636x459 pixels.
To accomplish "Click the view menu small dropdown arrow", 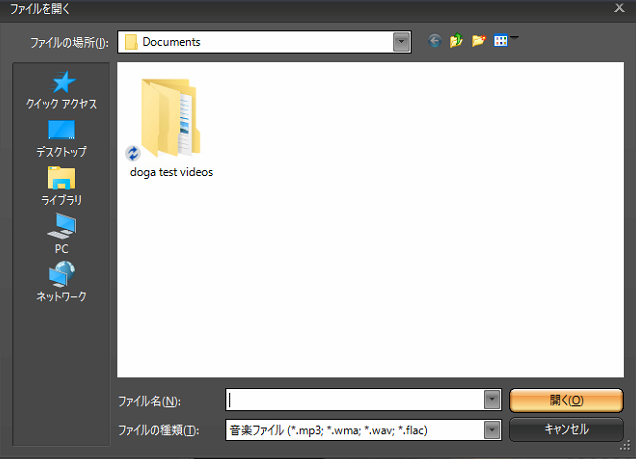I will (514, 37).
